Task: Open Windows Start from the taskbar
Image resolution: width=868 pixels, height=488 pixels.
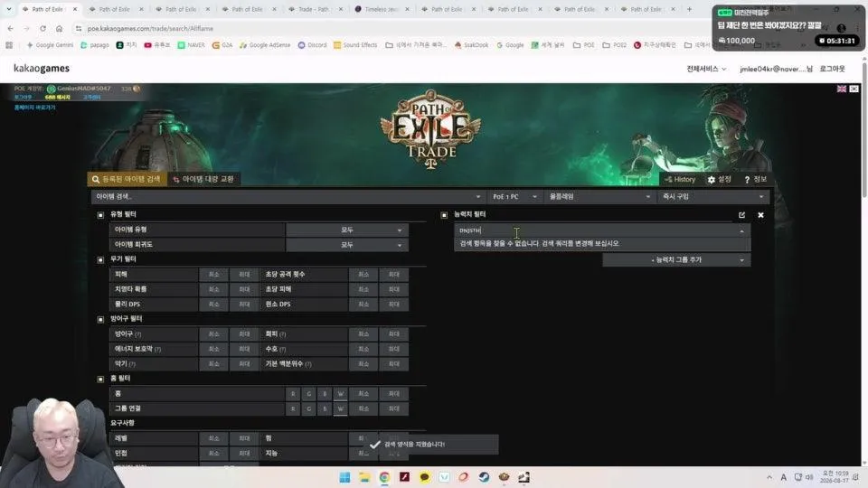Action: pos(344,477)
